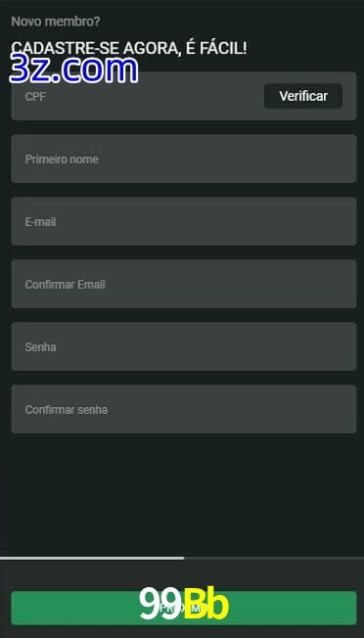Click into the E-mail field
The width and height of the screenshot is (364, 638).
[x=184, y=221]
